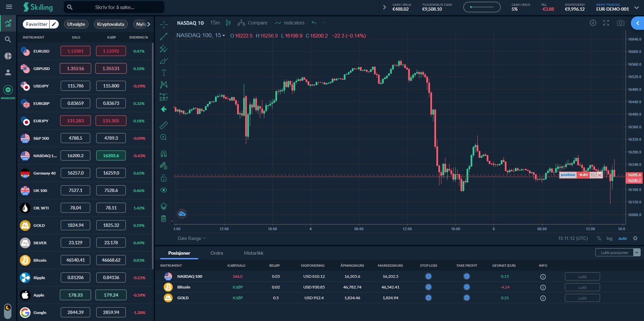Toggle percent scale on chart

click(599, 238)
